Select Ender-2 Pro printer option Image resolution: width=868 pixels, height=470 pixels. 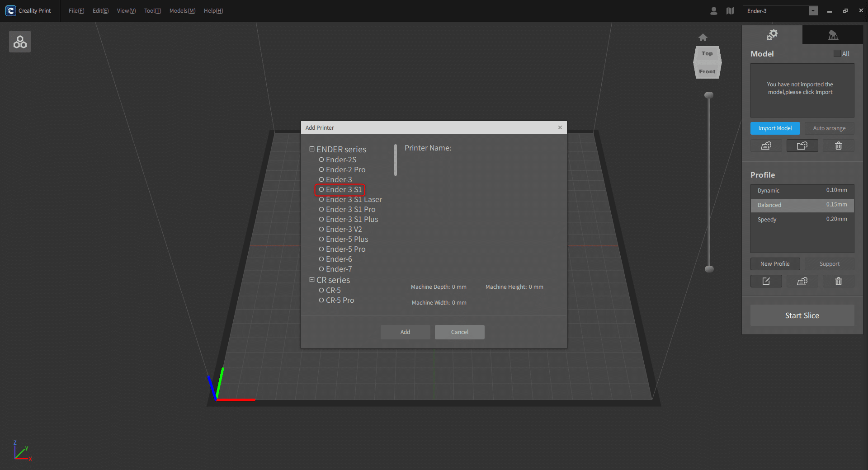(x=342, y=169)
